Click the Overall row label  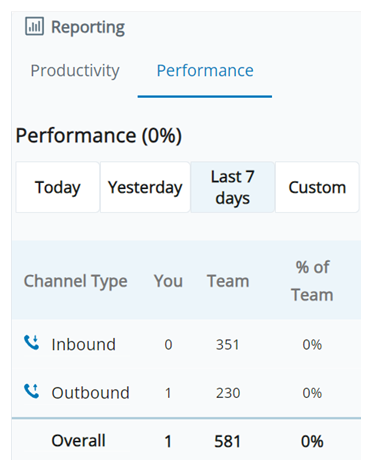tap(78, 440)
